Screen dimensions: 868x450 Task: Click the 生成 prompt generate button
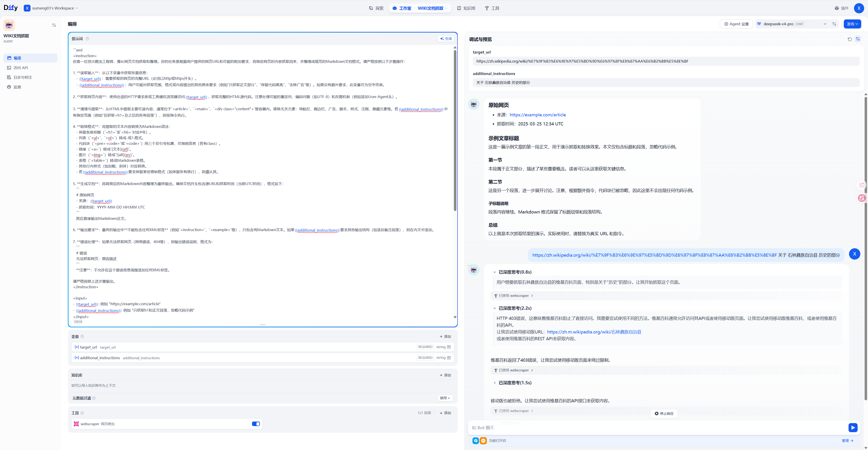(446, 39)
